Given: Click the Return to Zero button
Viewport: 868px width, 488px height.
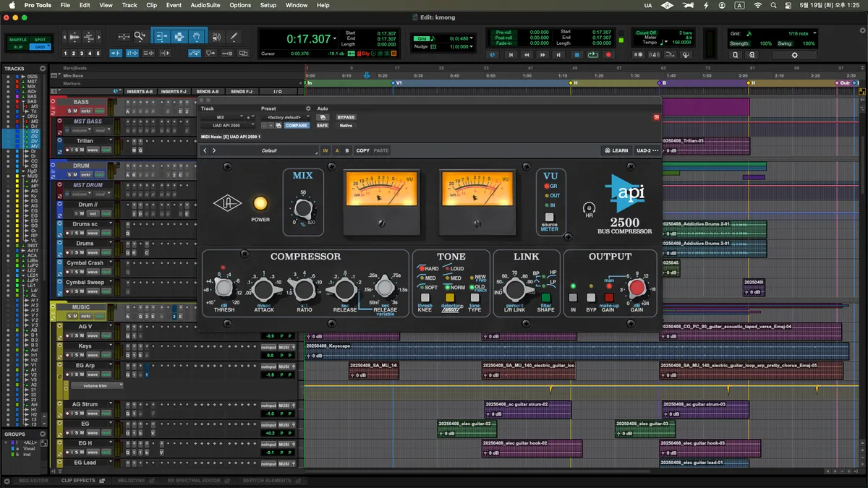Looking at the screenshot, I should coord(511,54).
